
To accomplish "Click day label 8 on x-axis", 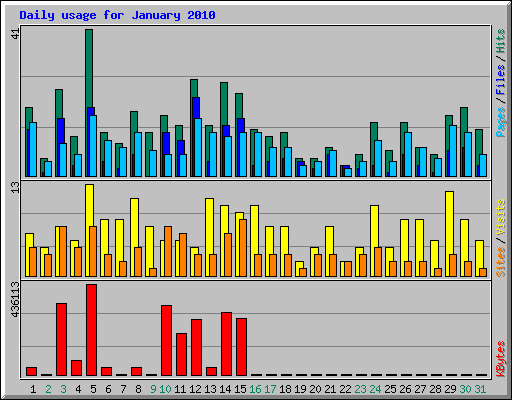I will 138,389.
